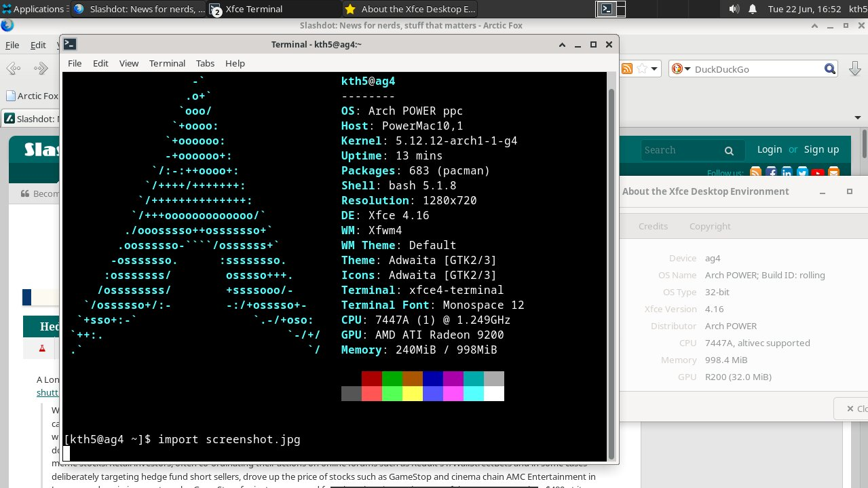Click the Arctic Fox window icon
Image resolution: width=868 pixels, height=488 pixels.
tap(7, 26)
